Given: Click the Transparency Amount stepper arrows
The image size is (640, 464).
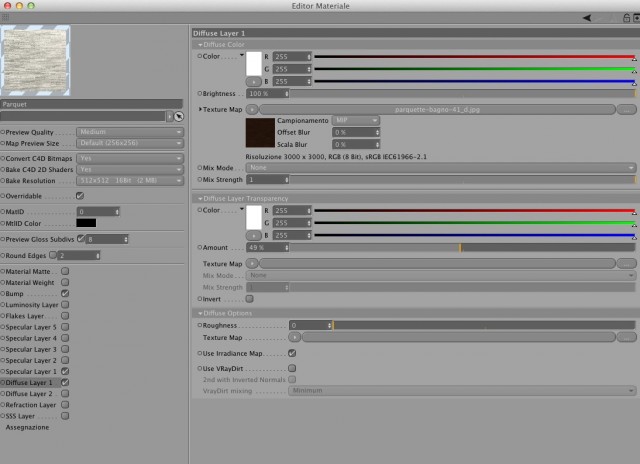Looking at the screenshot, I should pos(287,247).
